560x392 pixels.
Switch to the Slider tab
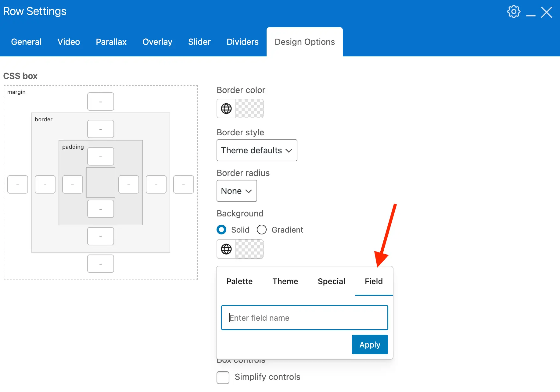[x=199, y=42]
